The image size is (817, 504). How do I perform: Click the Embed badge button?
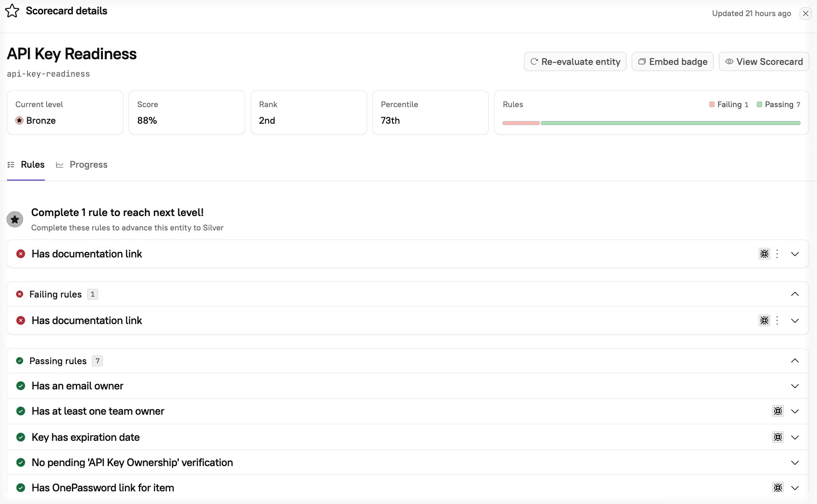[672, 62]
